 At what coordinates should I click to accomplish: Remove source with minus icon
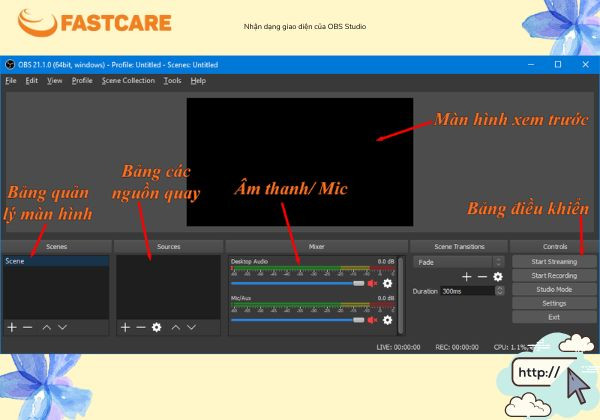pos(141,327)
